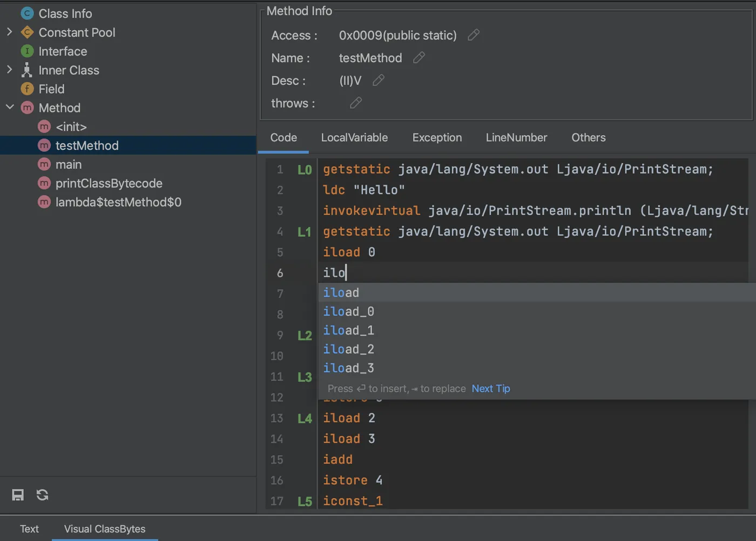Screen dimensions: 756x541
Task: Click the Constant Pool diamond icon
Action: [x=27, y=32]
